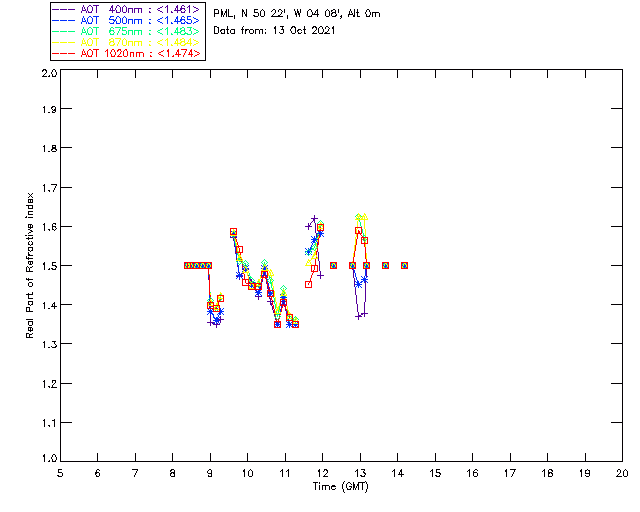Click the 1.1 tick label on y-axis

pyautogui.click(x=49, y=423)
